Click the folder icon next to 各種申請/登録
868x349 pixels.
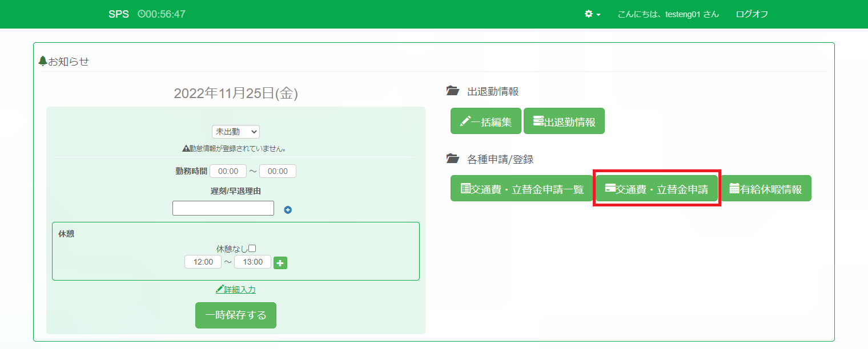pyautogui.click(x=452, y=159)
